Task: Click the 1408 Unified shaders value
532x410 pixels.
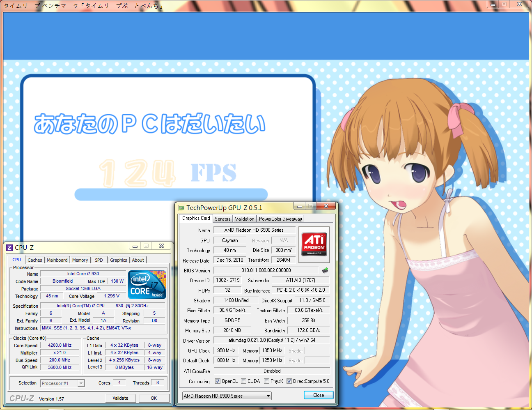Action: point(236,300)
